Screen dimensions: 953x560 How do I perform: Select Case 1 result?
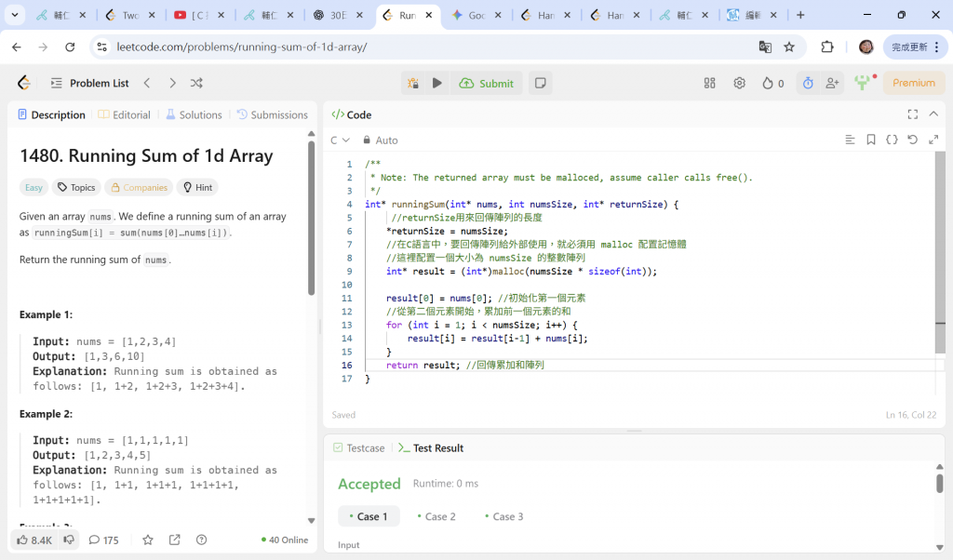(x=369, y=516)
